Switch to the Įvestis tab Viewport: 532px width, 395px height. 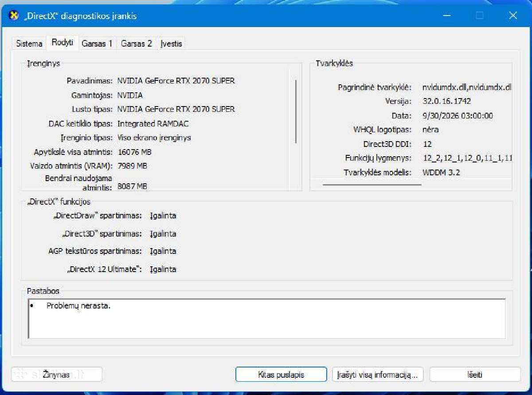point(171,43)
